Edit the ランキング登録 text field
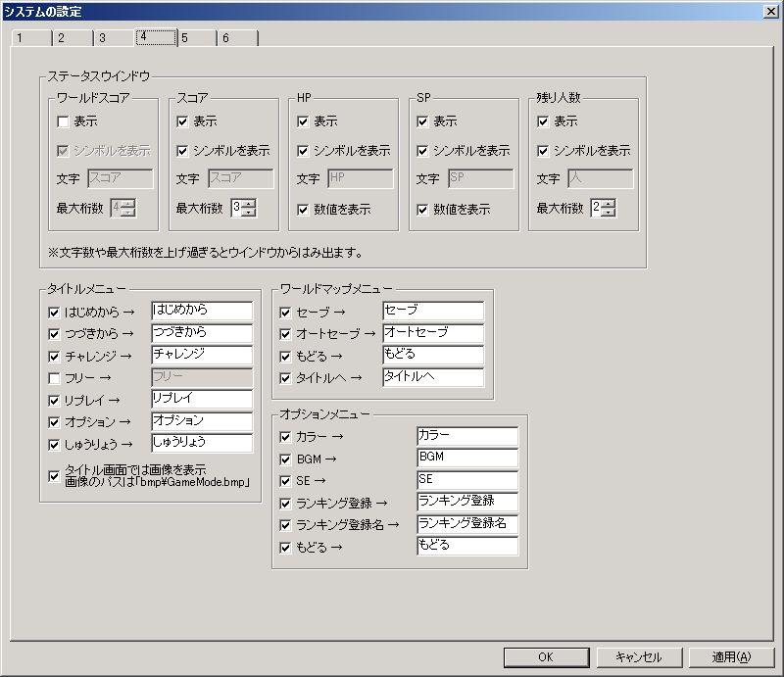Screen dimensions: 784x677 point(467,502)
